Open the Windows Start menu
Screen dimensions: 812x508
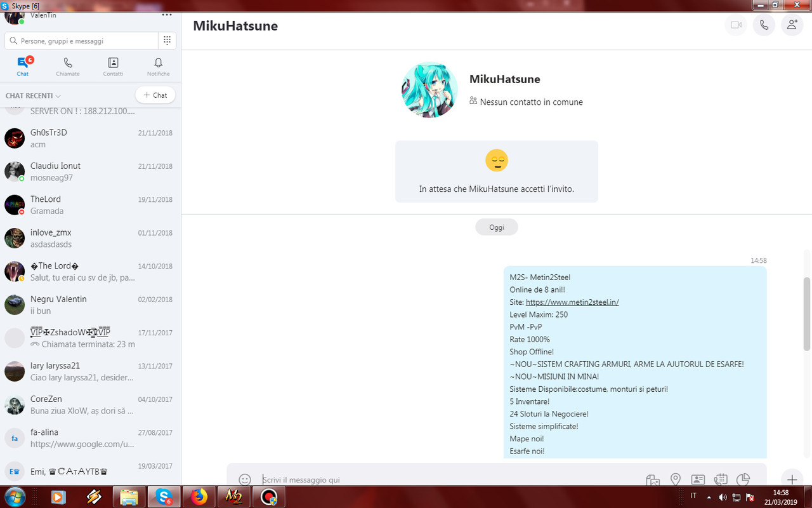[x=15, y=497]
